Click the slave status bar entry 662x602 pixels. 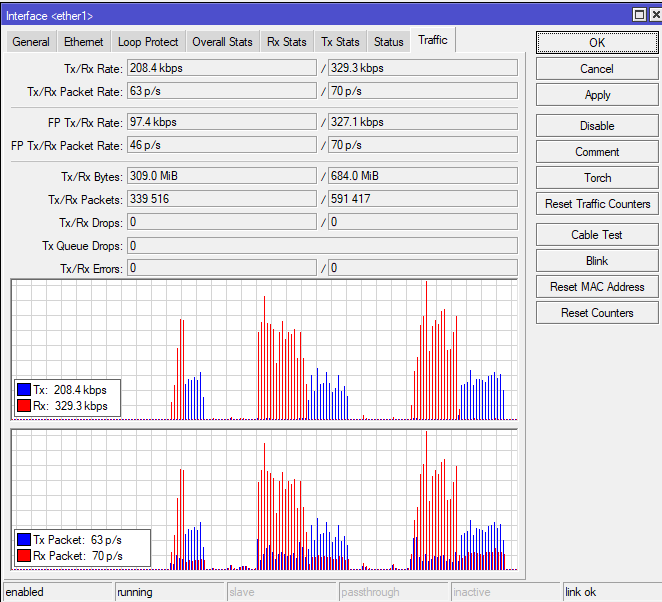coord(282,592)
